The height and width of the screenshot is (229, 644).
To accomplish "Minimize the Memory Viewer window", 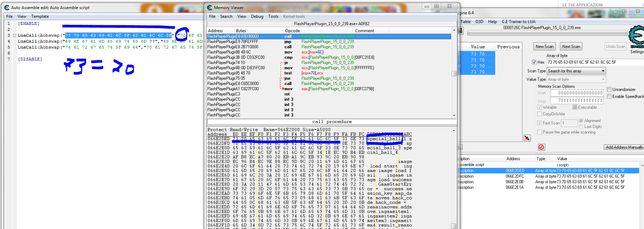I will (427, 6).
